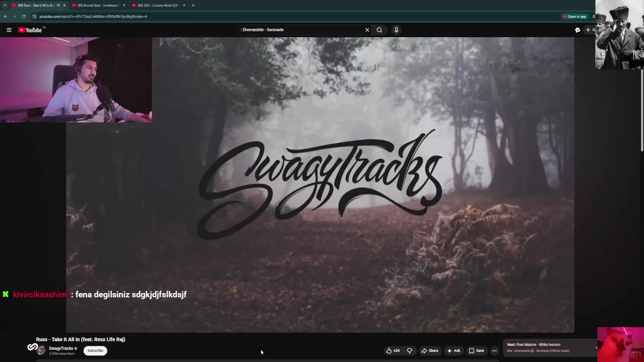Viewport: 644px width, 362px height.
Task: Like the video showing 42K likes
Action: coord(393,351)
